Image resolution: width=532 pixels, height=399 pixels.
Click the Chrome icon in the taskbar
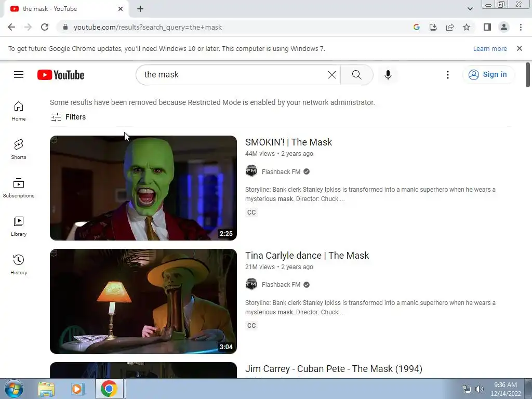pyautogui.click(x=109, y=389)
